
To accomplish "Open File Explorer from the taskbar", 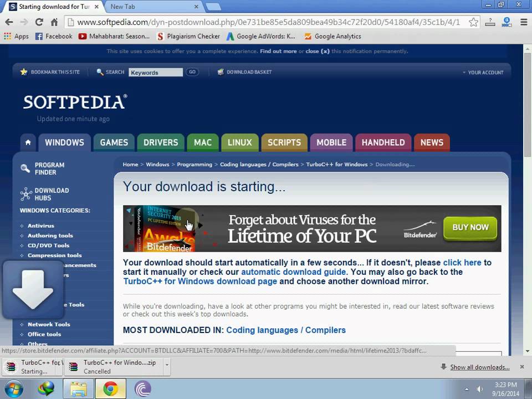I will click(78, 389).
